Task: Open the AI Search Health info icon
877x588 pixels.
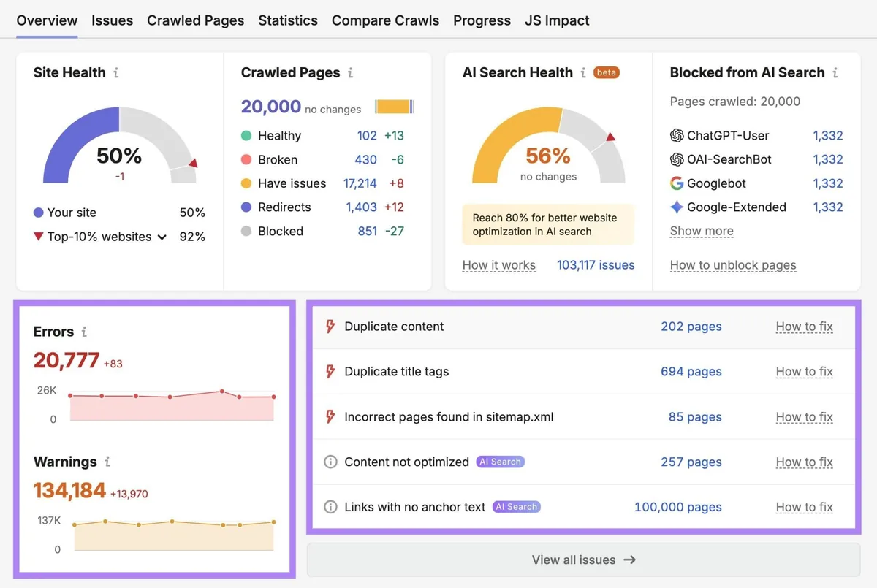Action: click(x=583, y=73)
